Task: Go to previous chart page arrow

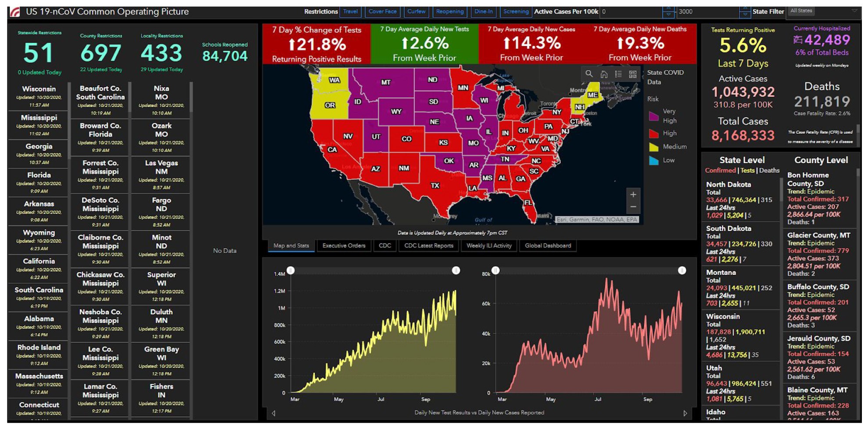Action: coord(274,413)
